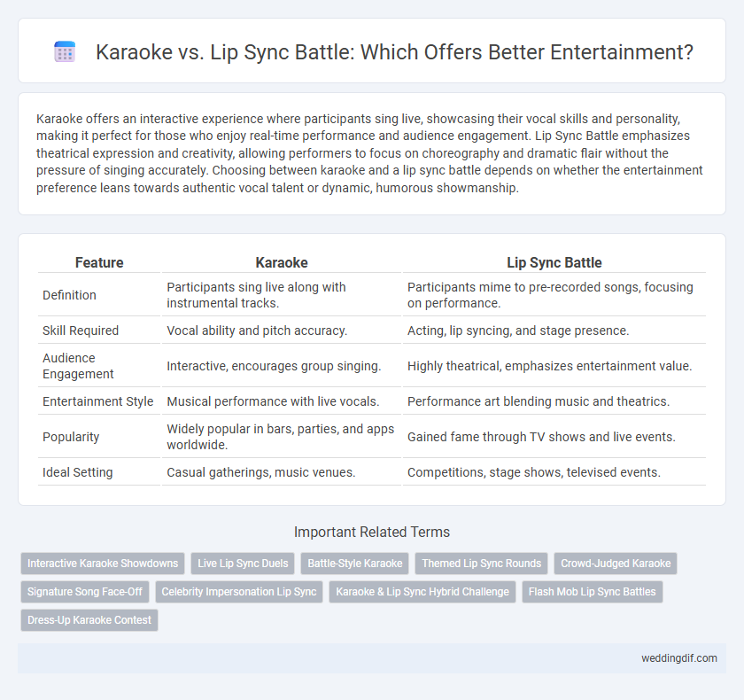Select the Karaoke column header
The height and width of the screenshot is (700, 744).
pos(282,262)
